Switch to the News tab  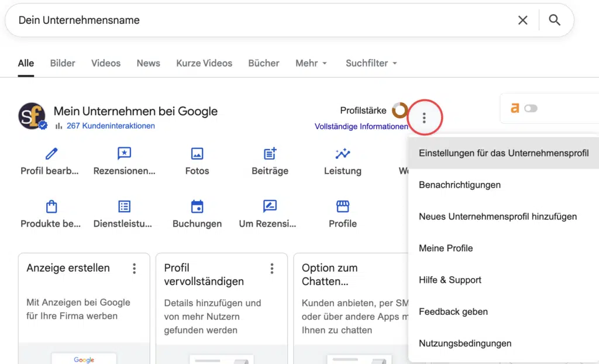(148, 63)
